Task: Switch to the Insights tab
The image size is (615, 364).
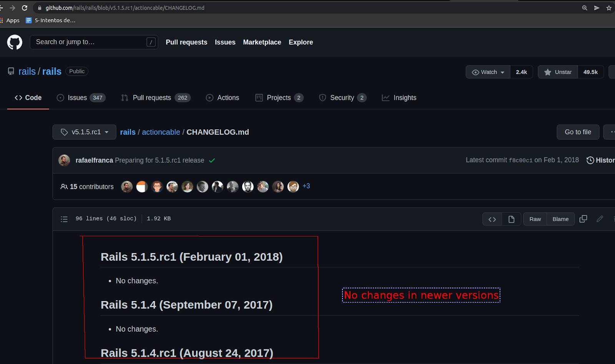Action: pyautogui.click(x=399, y=98)
